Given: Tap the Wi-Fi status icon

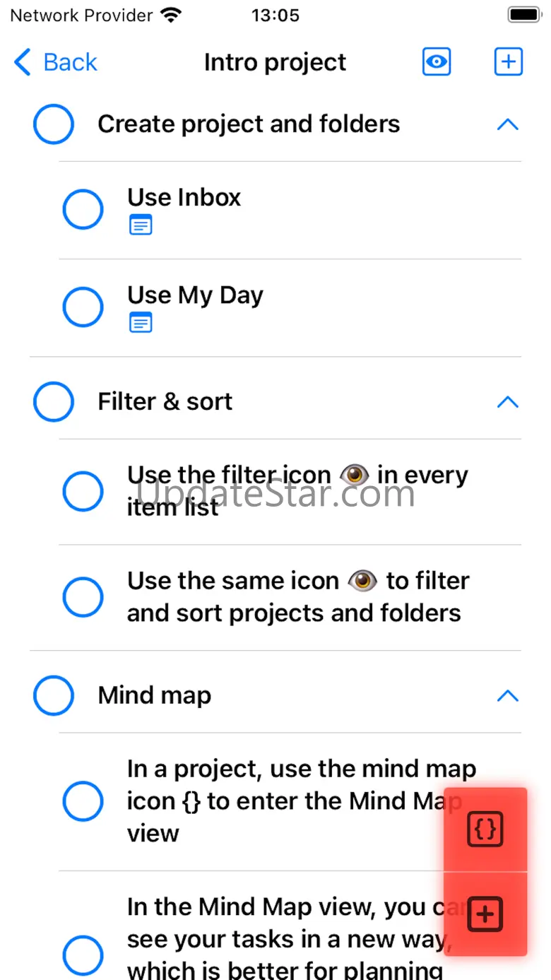Looking at the screenshot, I should pos(170,16).
